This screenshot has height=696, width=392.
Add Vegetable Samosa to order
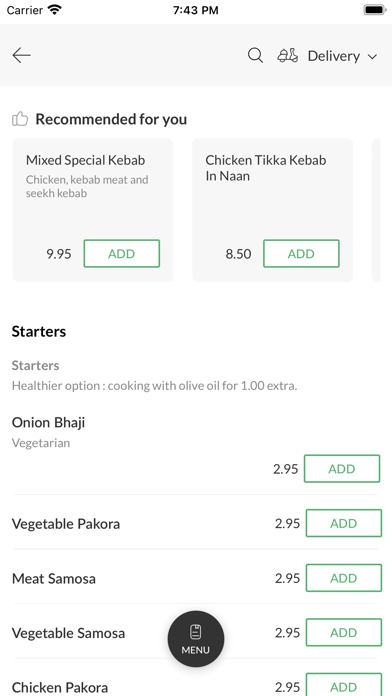[x=344, y=633]
